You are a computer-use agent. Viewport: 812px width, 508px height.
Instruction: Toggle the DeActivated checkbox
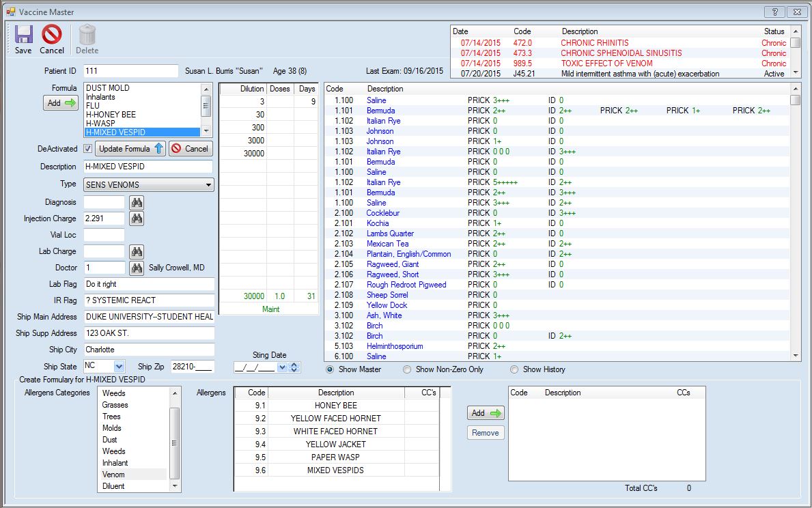(x=87, y=149)
